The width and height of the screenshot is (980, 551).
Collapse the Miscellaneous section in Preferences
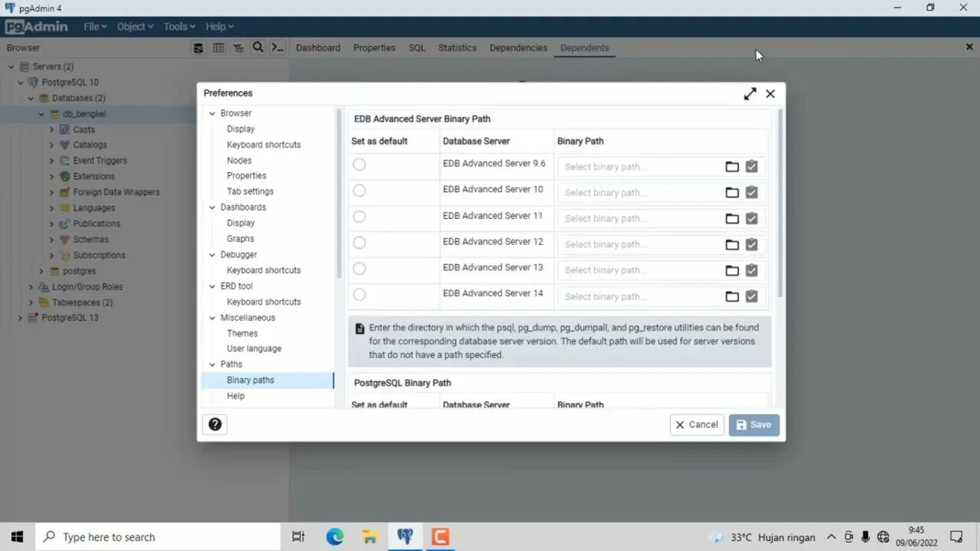[x=212, y=318]
